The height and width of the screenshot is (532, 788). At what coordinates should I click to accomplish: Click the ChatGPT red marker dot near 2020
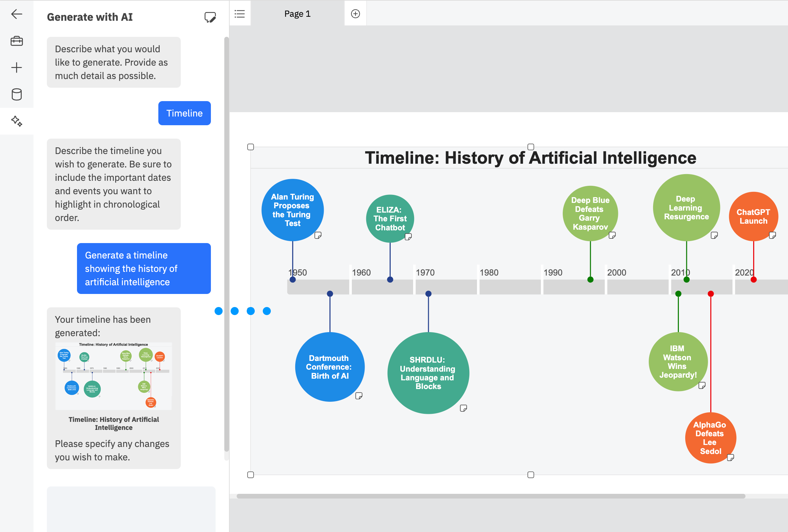coord(754,280)
